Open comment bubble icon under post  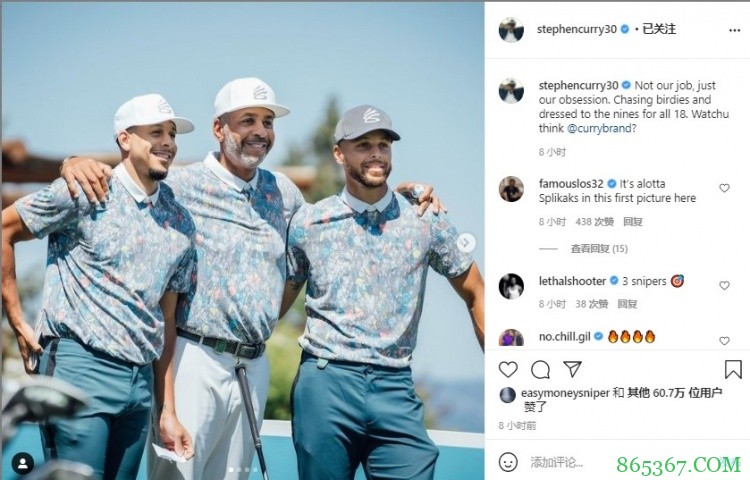pos(540,369)
